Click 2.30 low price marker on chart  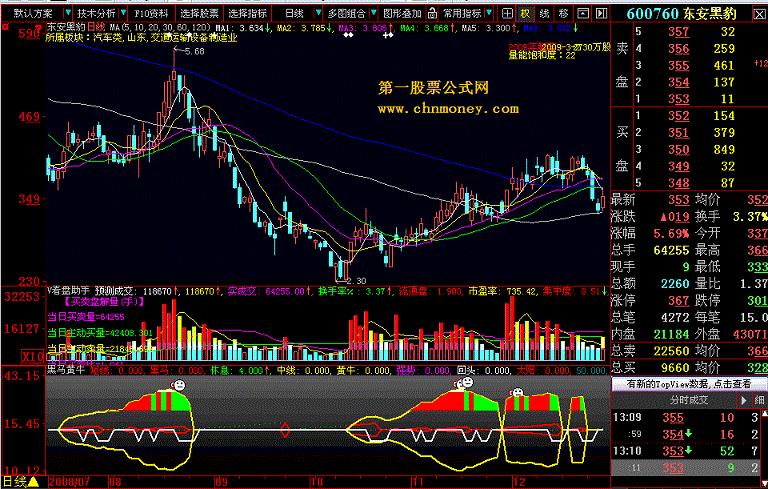pyautogui.click(x=356, y=281)
